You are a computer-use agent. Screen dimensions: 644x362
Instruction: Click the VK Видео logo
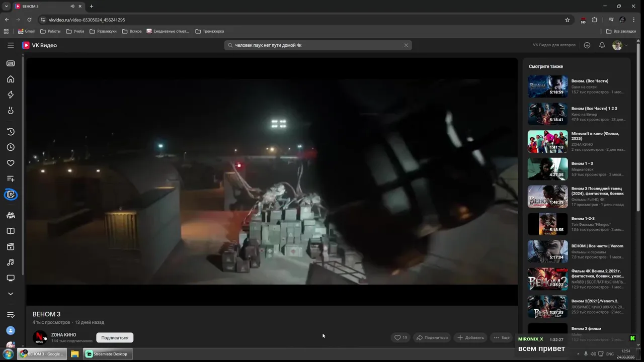(x=39, y=45)
